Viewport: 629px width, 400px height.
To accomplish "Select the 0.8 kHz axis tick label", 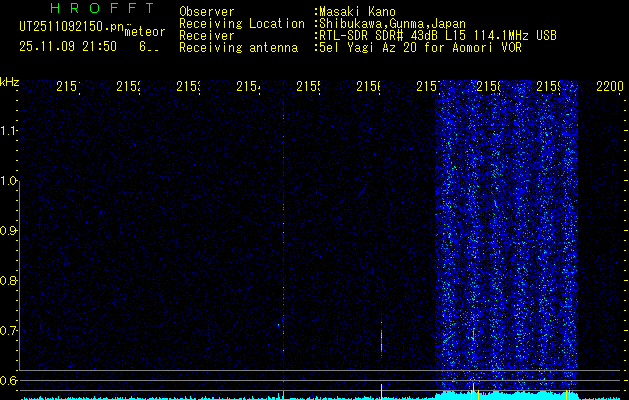I will pyautogui.click(x=8, y=280).
